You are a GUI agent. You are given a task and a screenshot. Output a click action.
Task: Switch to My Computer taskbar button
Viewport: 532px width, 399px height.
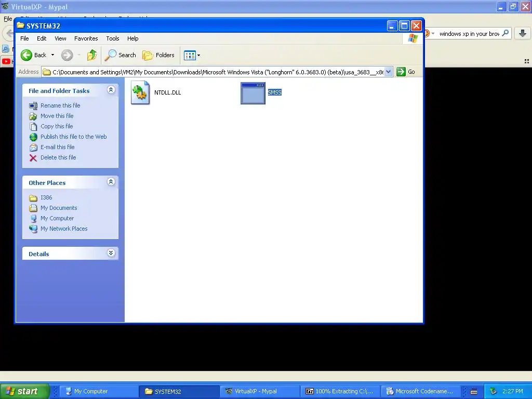pyautogui.click(x=98, y=392)
